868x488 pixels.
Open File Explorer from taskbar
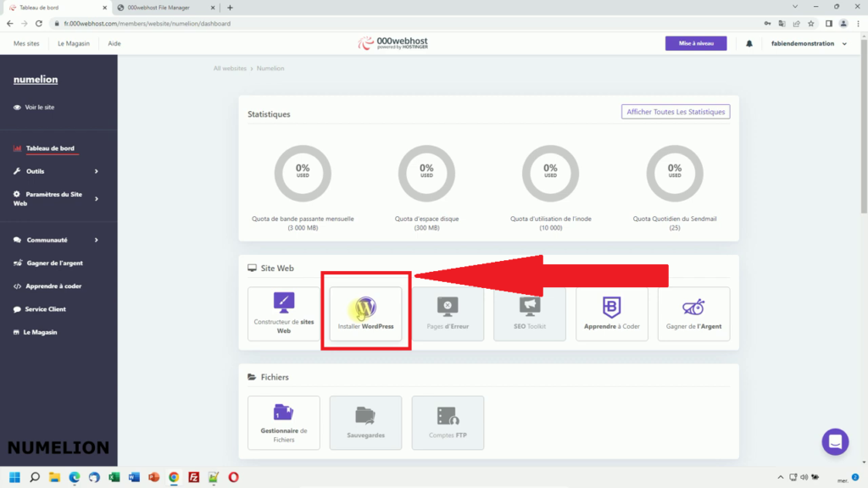click(x=54, y=477)
